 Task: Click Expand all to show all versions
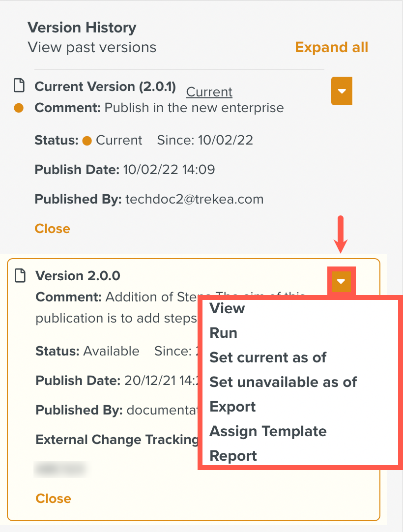pos(331,47)
